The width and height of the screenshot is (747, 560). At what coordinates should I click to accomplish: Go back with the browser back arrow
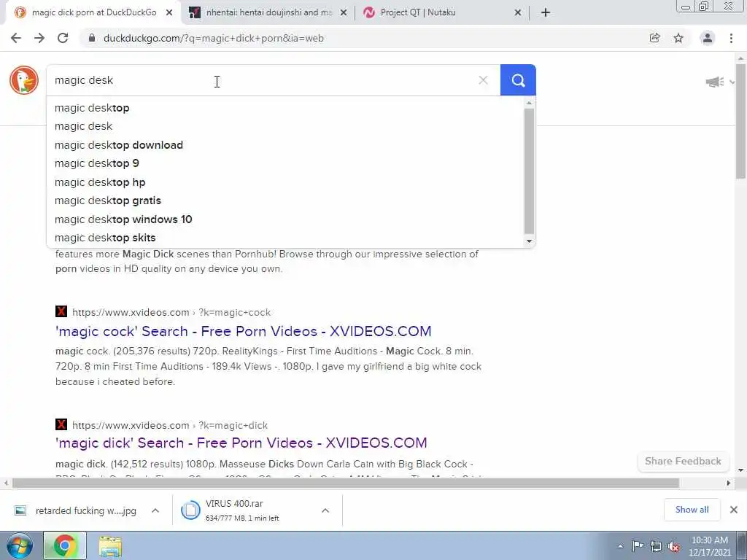coord(16,38)
